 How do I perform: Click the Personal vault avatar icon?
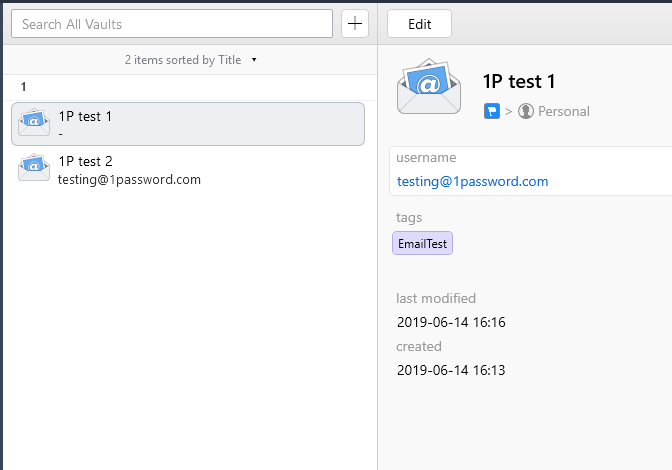[x=525, y=111]
